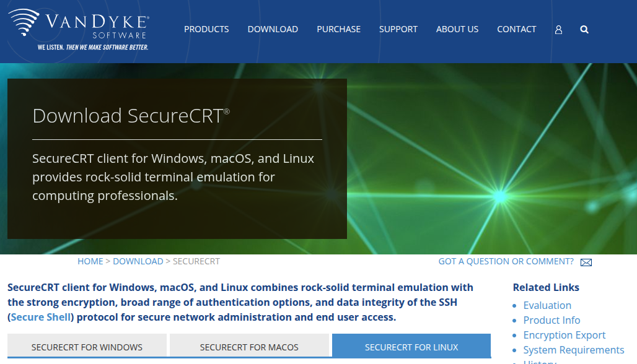The image size is (637, 364).
Task: Click Got a Question or Comment link
Action: [506, 261]
